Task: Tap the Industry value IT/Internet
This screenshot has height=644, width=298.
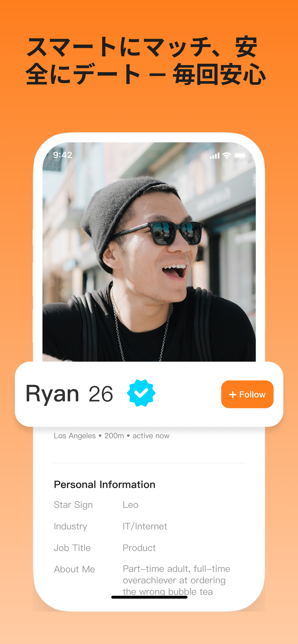Action: [145, 526]
